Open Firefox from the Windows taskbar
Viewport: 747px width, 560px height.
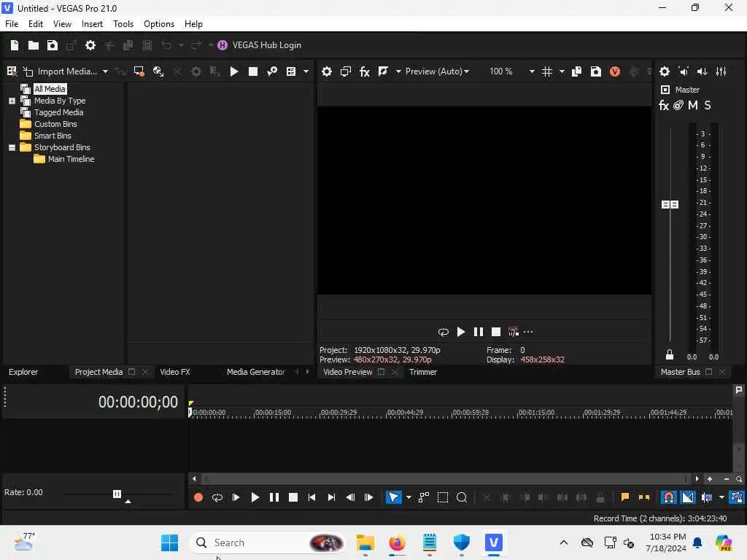point(397,542)
